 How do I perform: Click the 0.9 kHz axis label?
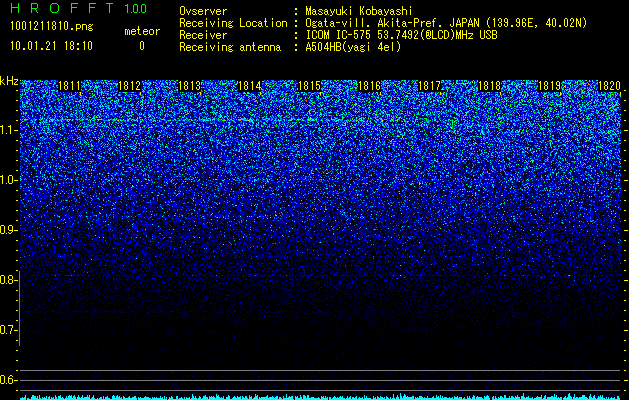(8, 230)
